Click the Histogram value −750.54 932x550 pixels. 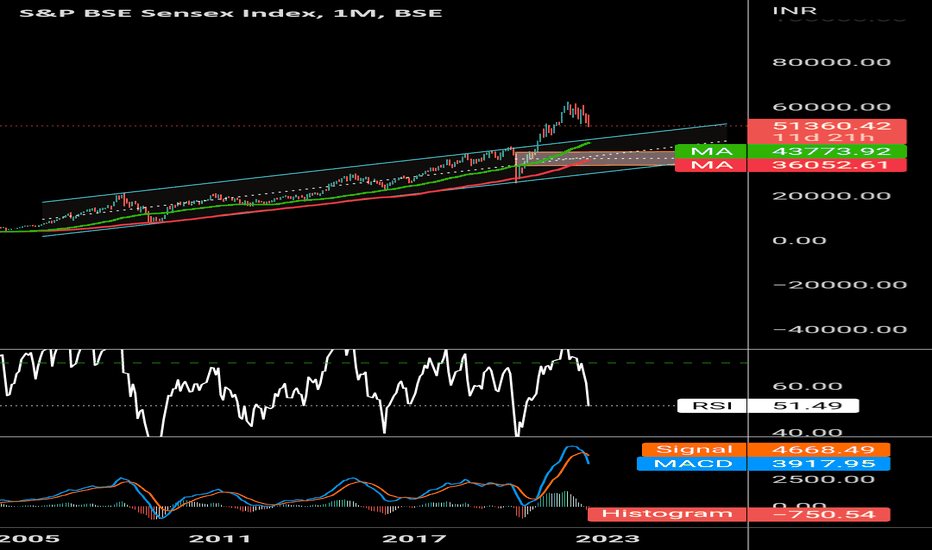818,514
